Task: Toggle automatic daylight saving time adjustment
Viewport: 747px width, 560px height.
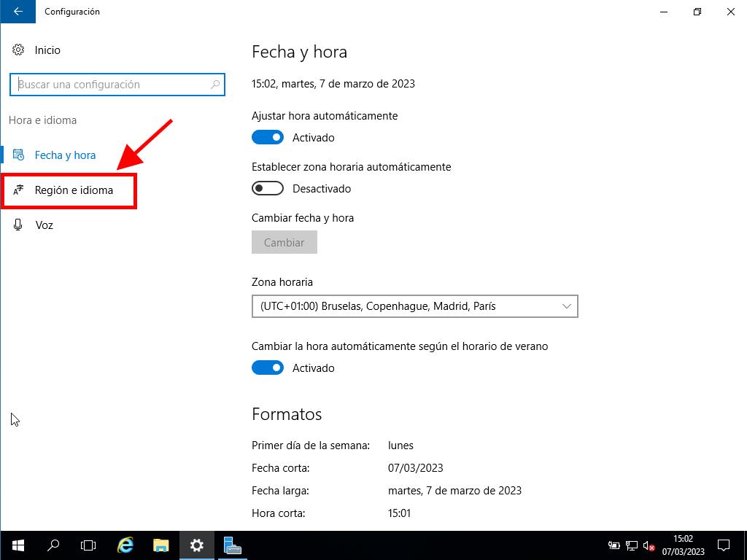Action: pos(267,368)
